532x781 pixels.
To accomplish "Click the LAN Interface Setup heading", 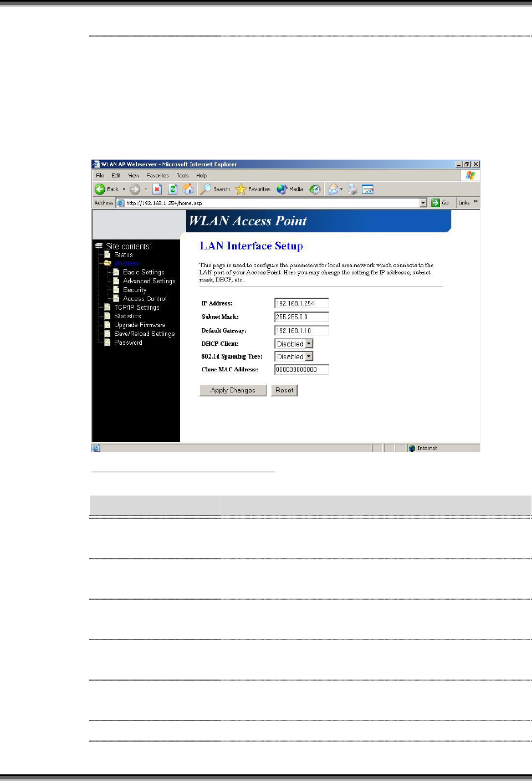I will (x=252, y=246).
